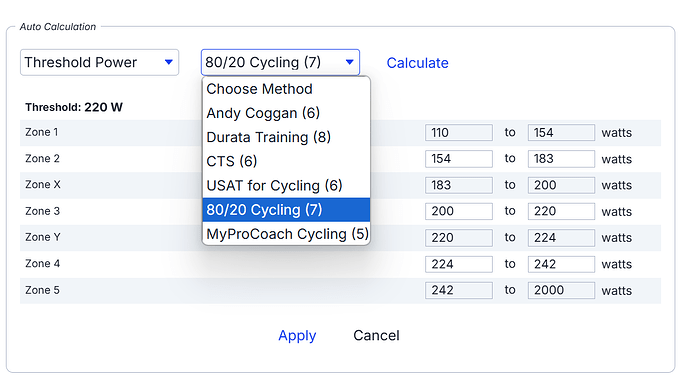Click the Zone Y row label
This screenshot has height=380, width=690.
pos(43,237)
